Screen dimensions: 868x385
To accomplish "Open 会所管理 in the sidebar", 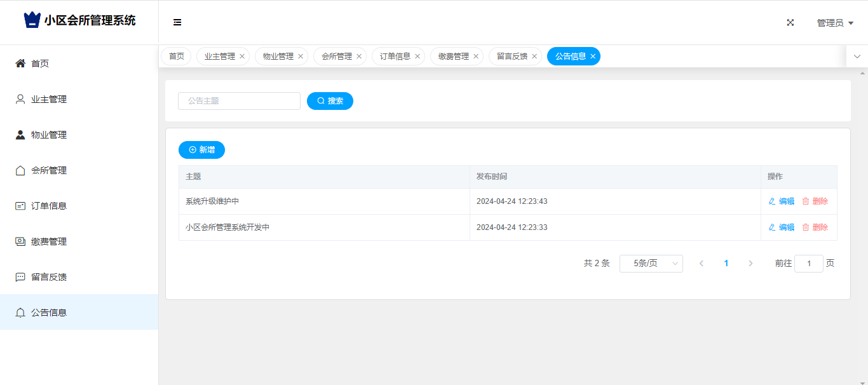I will pos(49,170).
